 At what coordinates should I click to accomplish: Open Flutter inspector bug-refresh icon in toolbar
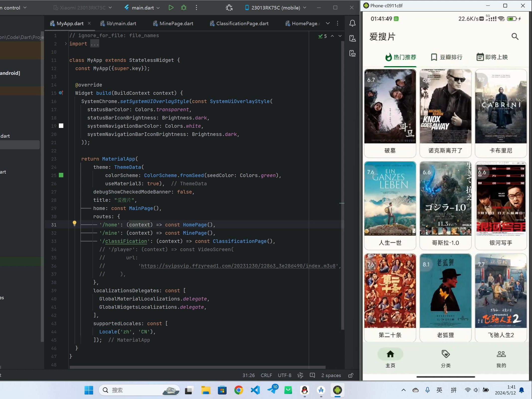click(229, 8)
